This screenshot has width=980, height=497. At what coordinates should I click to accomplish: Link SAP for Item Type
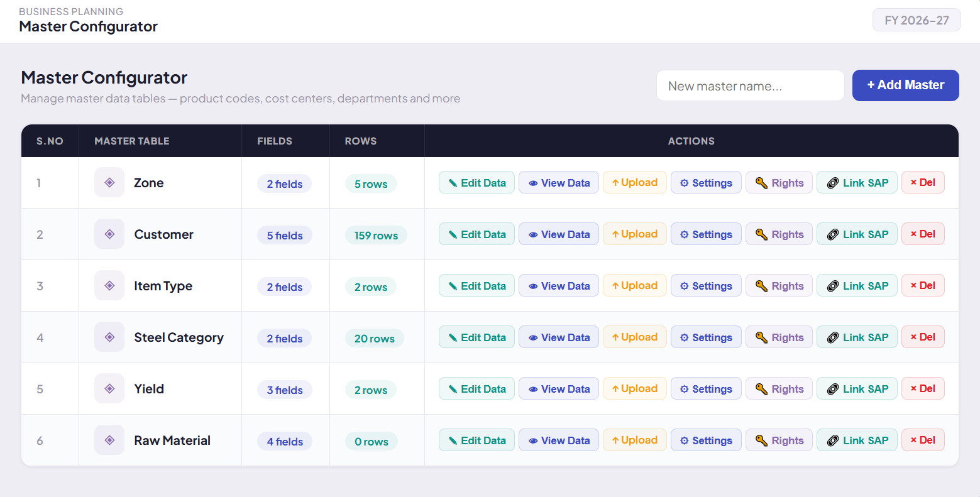pyautogui.click(x=857, y=286)
